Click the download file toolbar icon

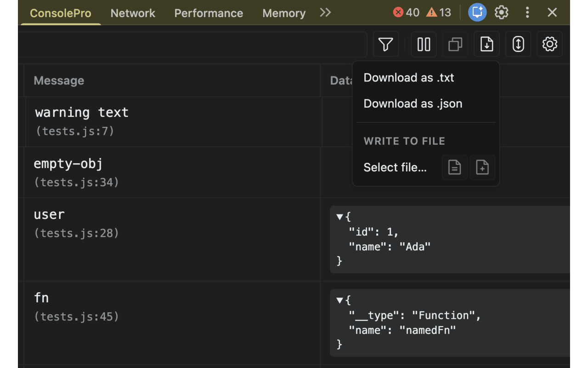pyautogui.click(x=486, y=45)
